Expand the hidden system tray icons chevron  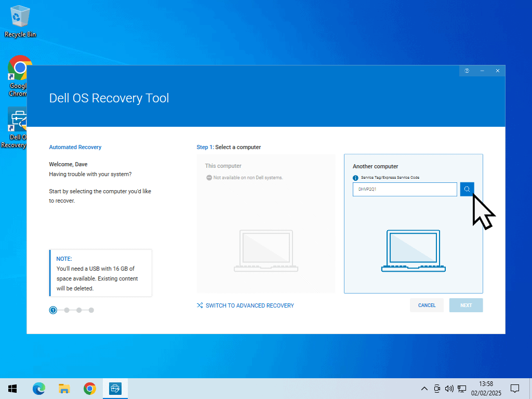point(424,389)
